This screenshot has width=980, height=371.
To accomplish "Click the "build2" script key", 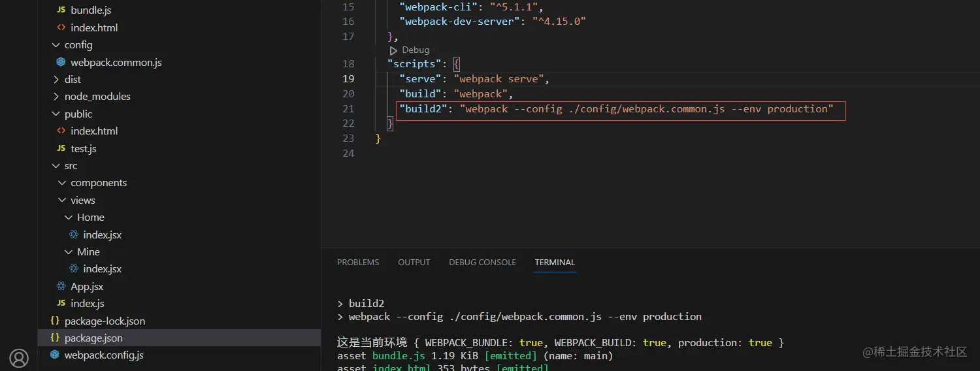I will (423, 108).
